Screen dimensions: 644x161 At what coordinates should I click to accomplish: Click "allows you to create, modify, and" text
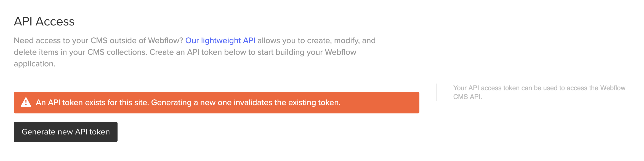pyautogui.click(x=316, y=40)
